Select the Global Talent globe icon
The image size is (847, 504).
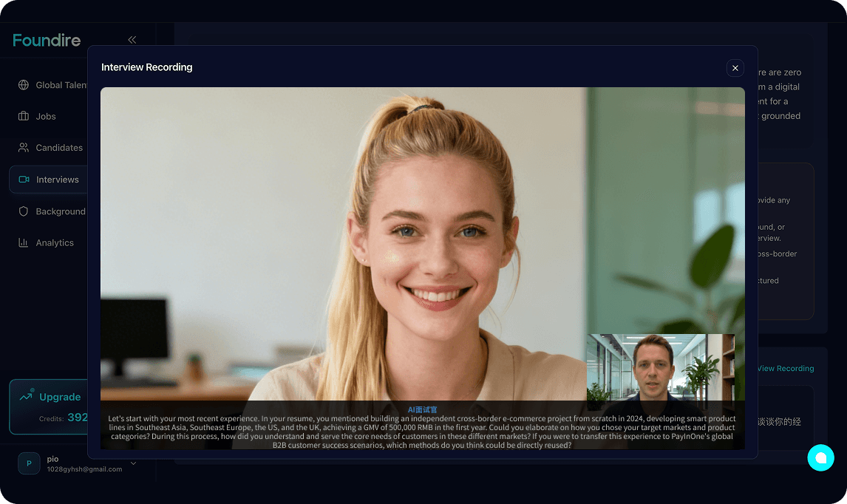click(23, 84)
